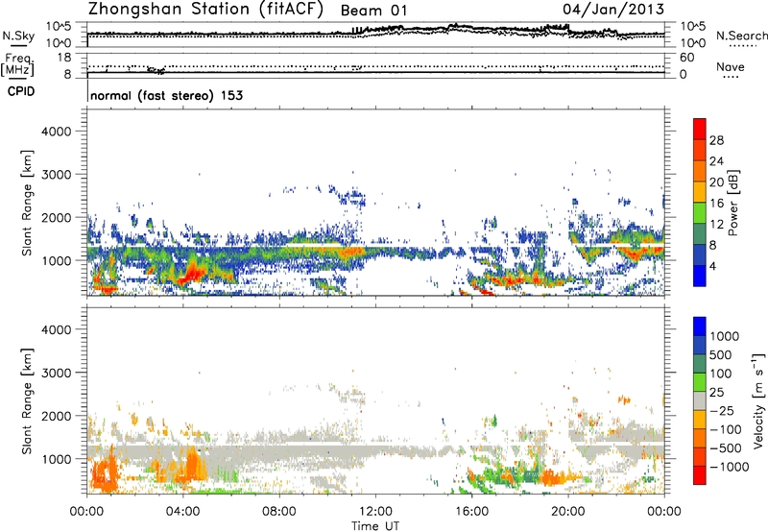Select the "Beam 01" label
This screenshot has height=532, width=768.
click(373, 11)
